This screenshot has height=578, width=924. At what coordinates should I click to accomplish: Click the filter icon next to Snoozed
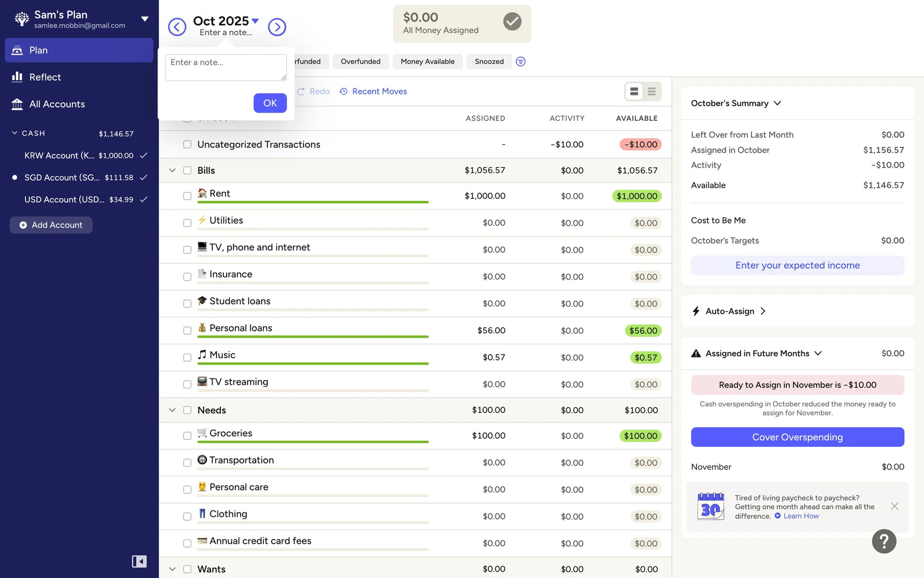click(520, 62)
